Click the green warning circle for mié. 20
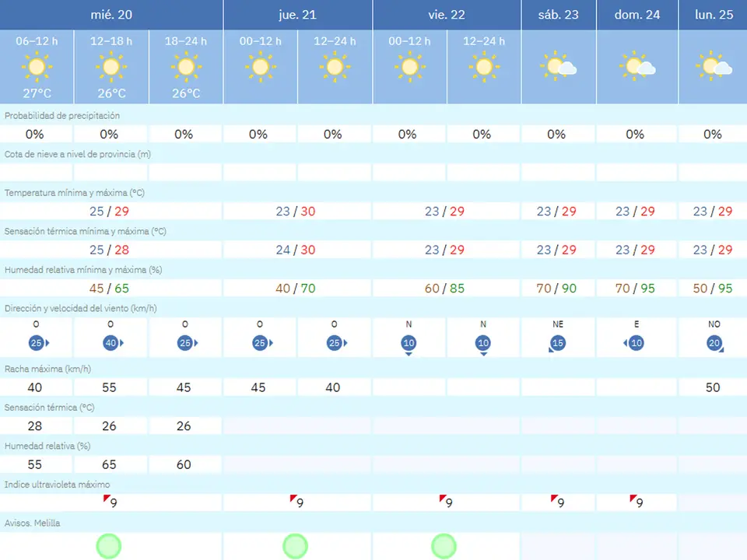Viewport: 747px width, 560px height. [x=109, y=546]
